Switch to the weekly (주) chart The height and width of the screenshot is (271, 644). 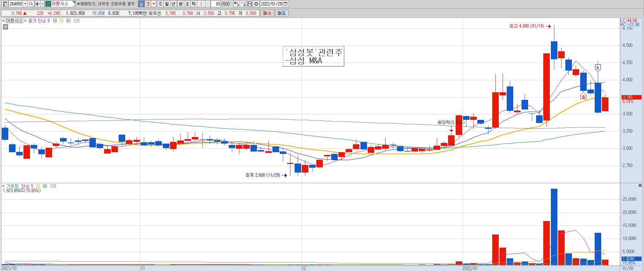click(x=160, y=4)
